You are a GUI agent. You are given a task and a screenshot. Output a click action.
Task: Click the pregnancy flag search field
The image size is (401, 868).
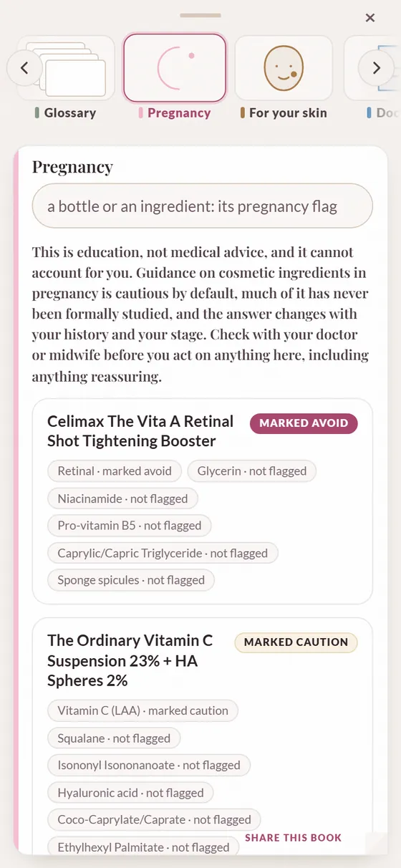pos(203,206)
